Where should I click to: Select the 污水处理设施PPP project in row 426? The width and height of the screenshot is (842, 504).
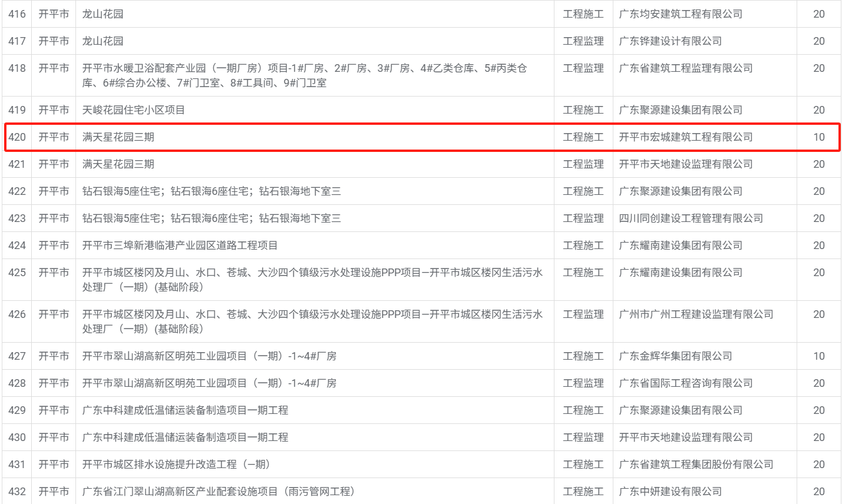coord(312,321)
